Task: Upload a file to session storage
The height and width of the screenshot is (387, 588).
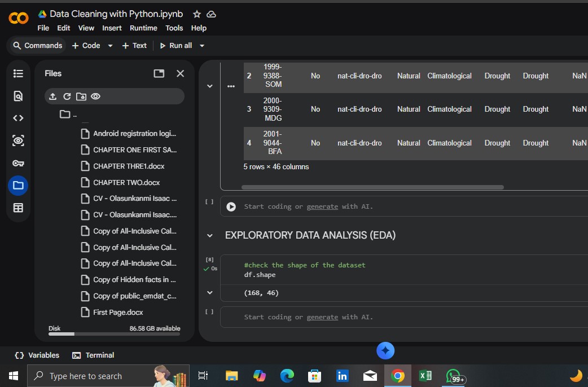Action: point(53,96)
